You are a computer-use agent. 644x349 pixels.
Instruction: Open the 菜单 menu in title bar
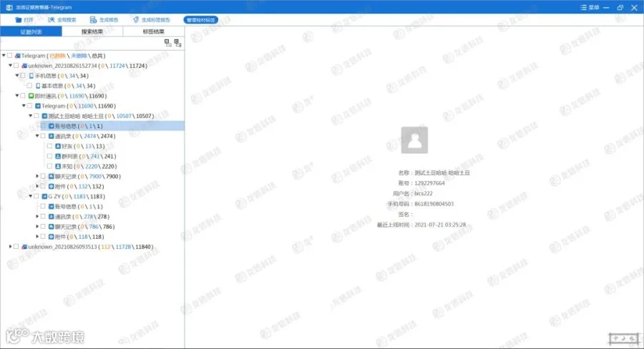590,7
